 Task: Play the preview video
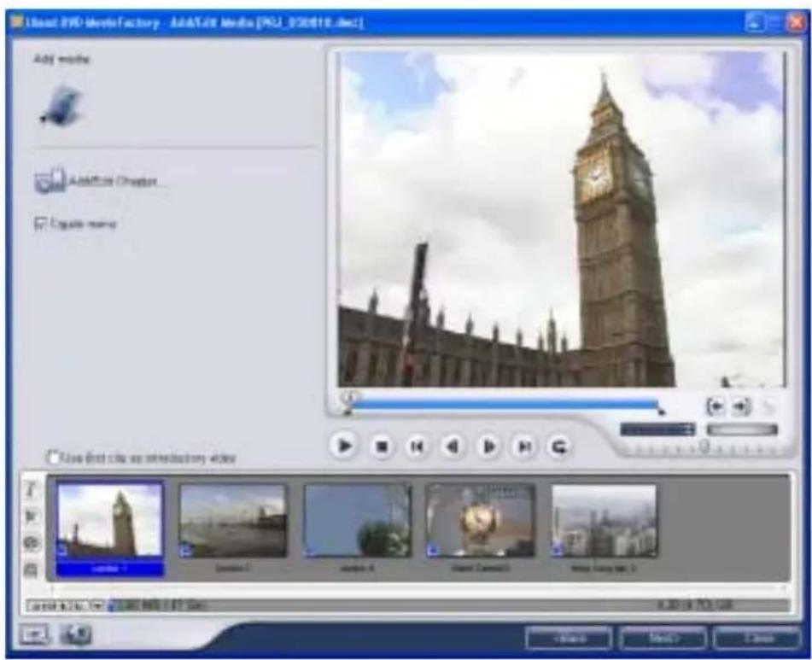point(344,446)
